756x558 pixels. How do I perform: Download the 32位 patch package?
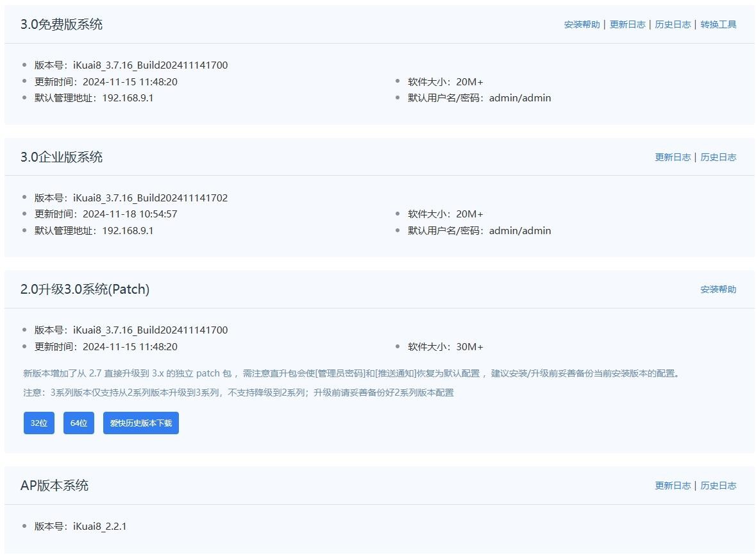pyautogui.click(x=39, y=423)
